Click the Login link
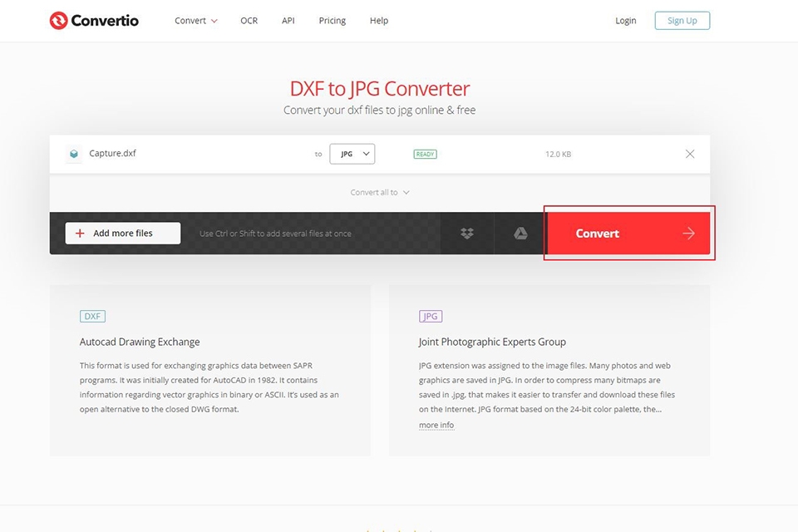 [625, 20]
